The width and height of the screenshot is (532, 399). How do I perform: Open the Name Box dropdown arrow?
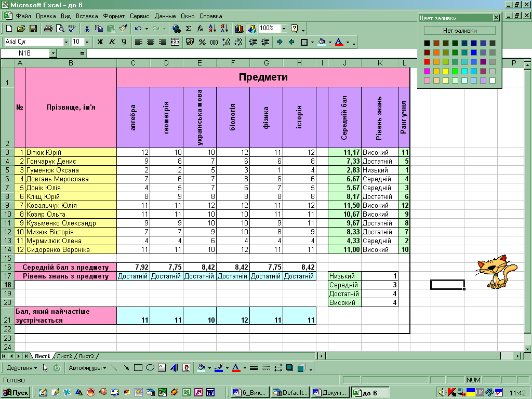(53, 53)
